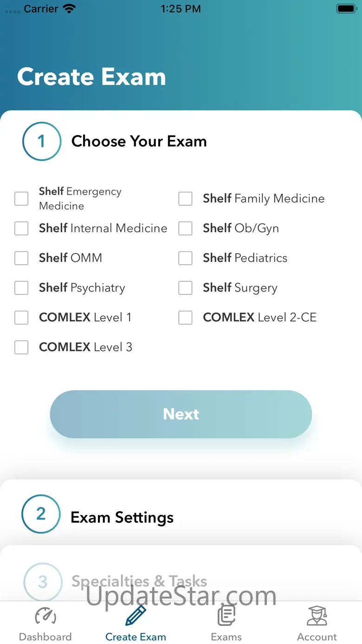Open the Account graduate icon
This screenshot has width=362, height=644.
(x=317, y=617)
